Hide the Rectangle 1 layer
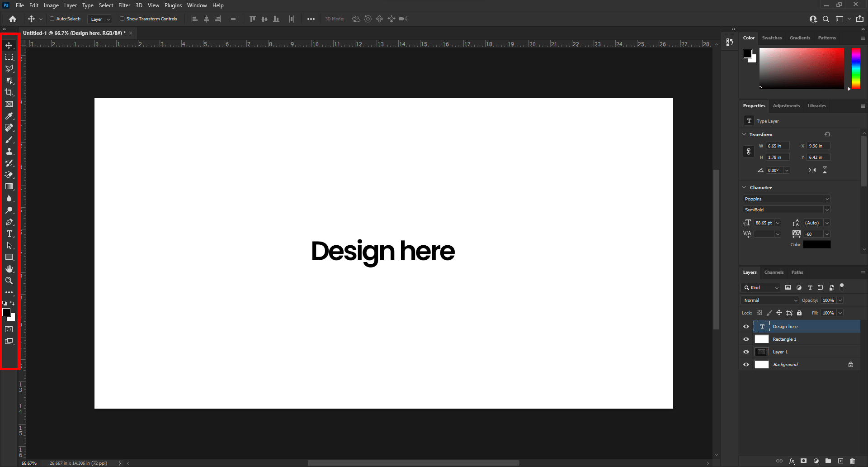The height and width of the screenshot is (467, 868). (x=746, y=339)
